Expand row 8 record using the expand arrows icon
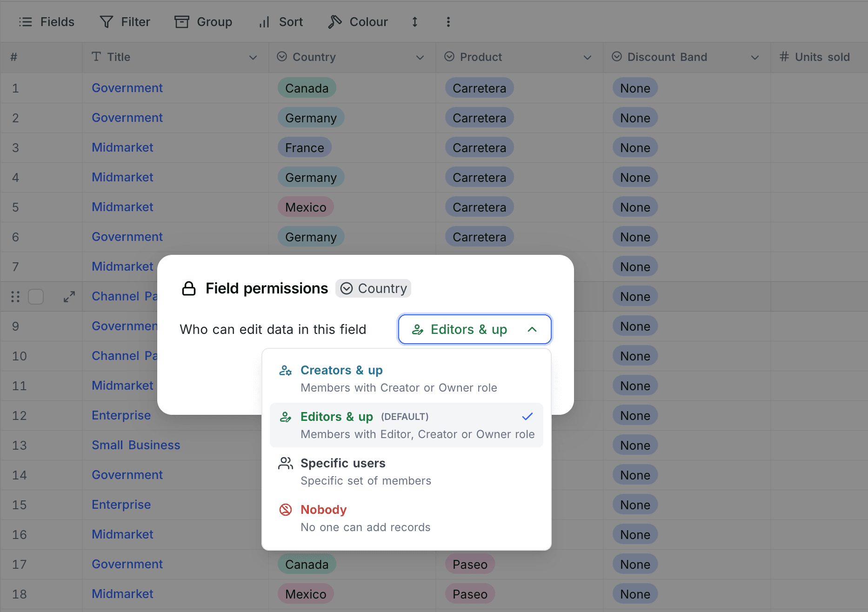 pos(69,296)
